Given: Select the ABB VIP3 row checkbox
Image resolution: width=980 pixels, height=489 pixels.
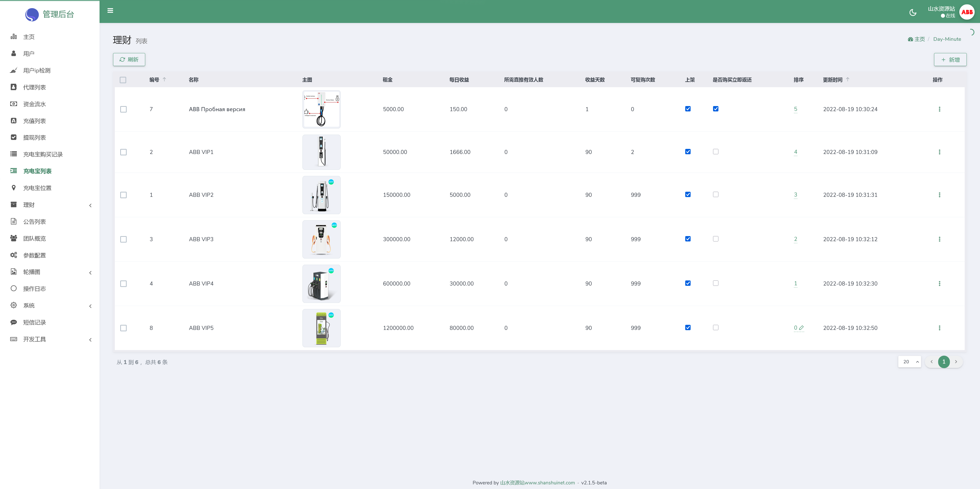Looking at the screenshot, I should pyautogui.click(x=123, y=239).
